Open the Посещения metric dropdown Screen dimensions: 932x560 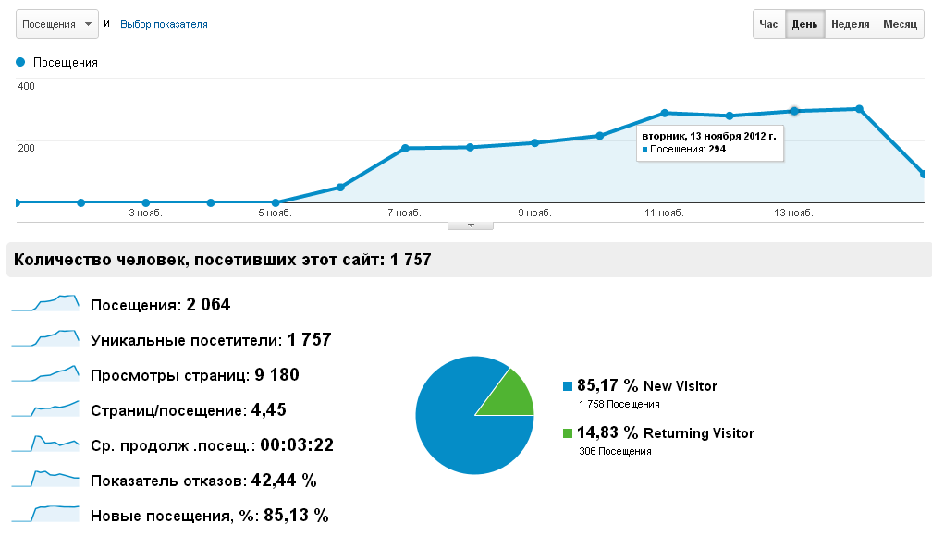[x=57, y=25]
